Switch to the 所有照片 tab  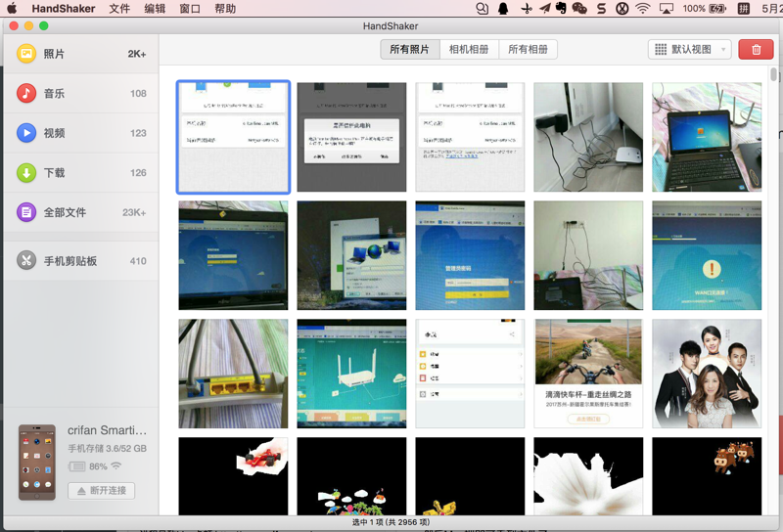coord(410,50)
